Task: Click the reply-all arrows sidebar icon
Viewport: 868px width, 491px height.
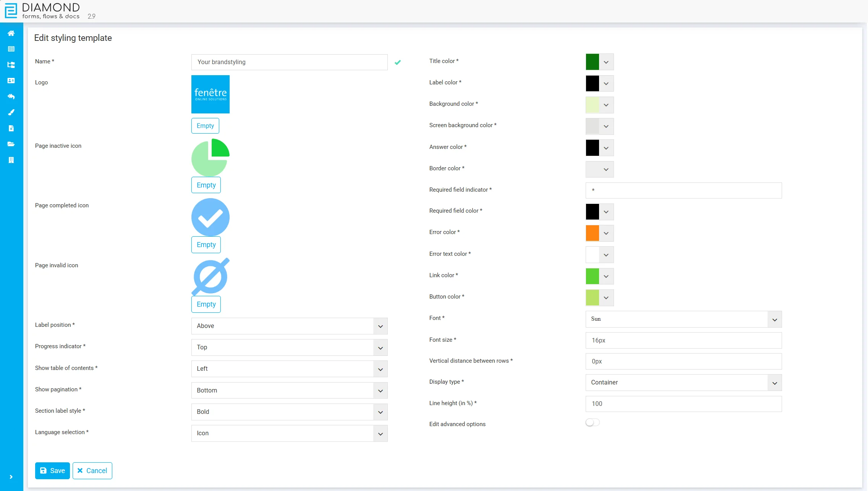Action: (11, 97)
